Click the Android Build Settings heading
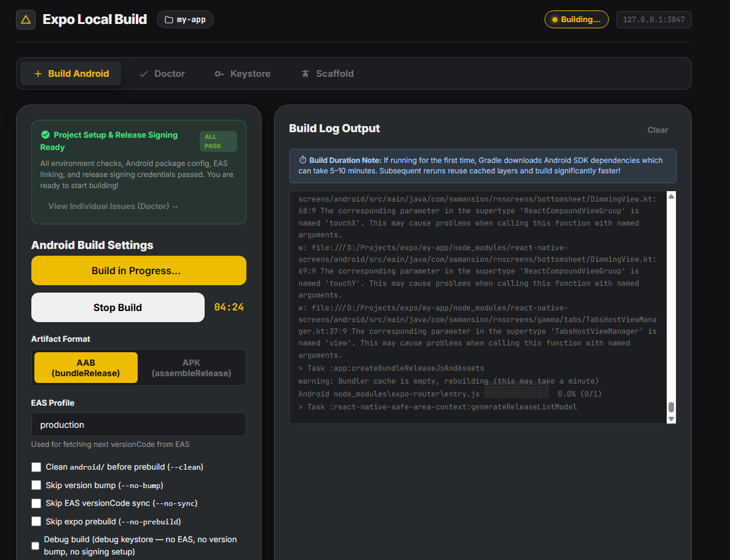 [x=92, y=245]
